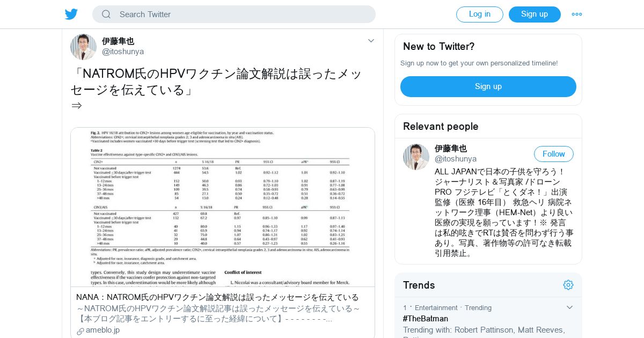This screenshot has height=338, width=644.
Task: Open the three-dots more menu
Action: pos(577,14)
